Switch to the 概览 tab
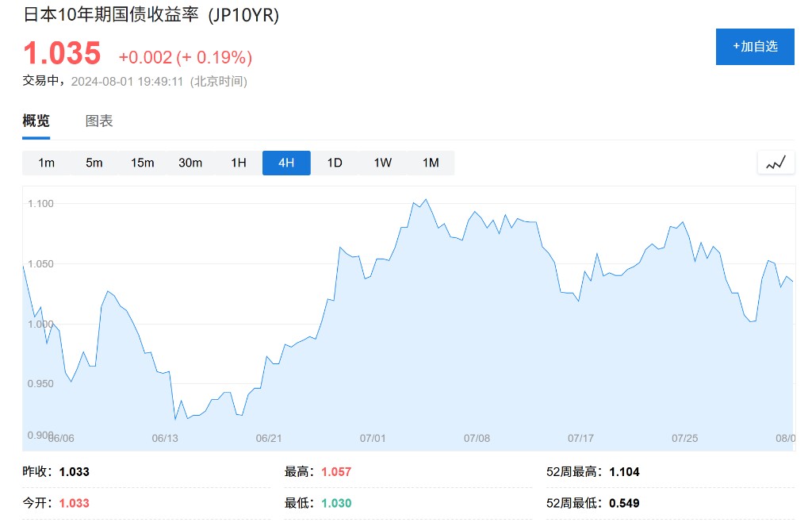 tap(36, 121)
